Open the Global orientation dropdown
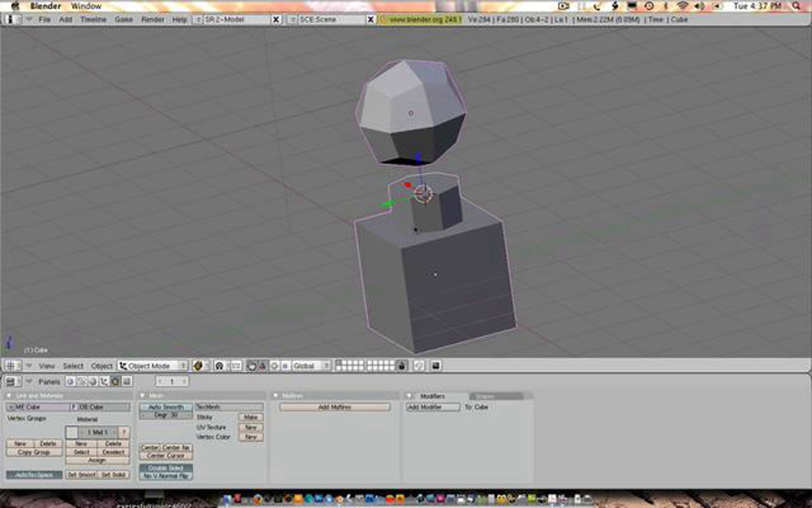 point(311,366)
